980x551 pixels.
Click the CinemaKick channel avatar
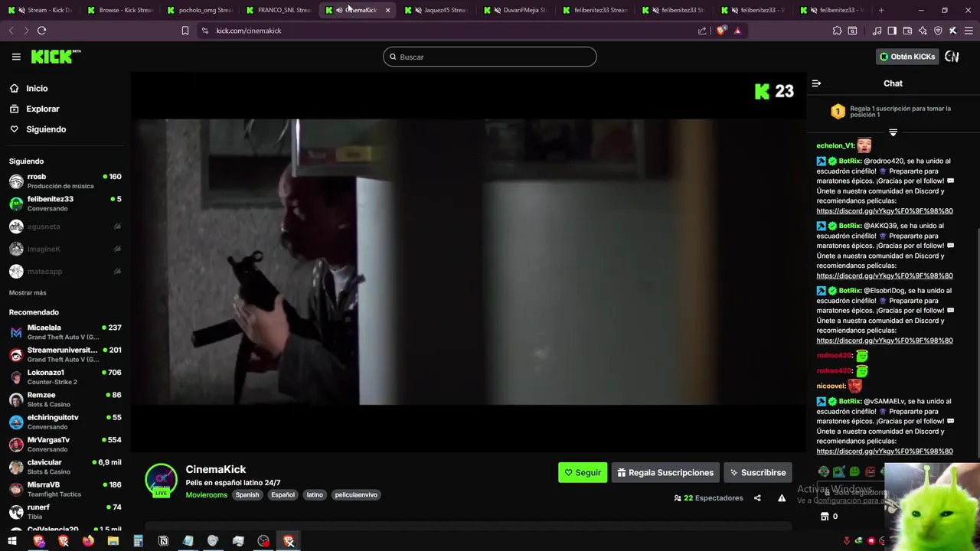click(x=162, y=480)
